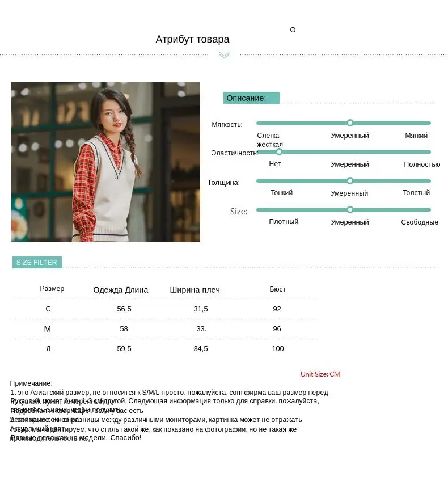This screenshot has height=481, width=448.
Task: Click the 56,5 length cell
Action: click(124, 309)
